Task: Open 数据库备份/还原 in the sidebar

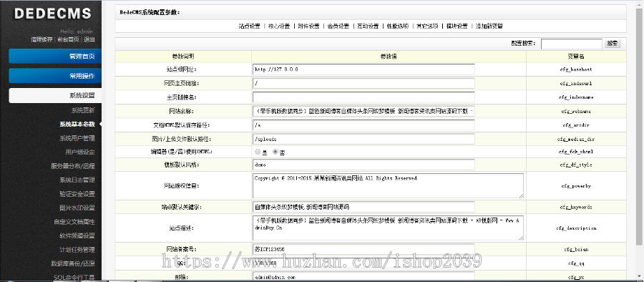Action: [x=73, y=263]
